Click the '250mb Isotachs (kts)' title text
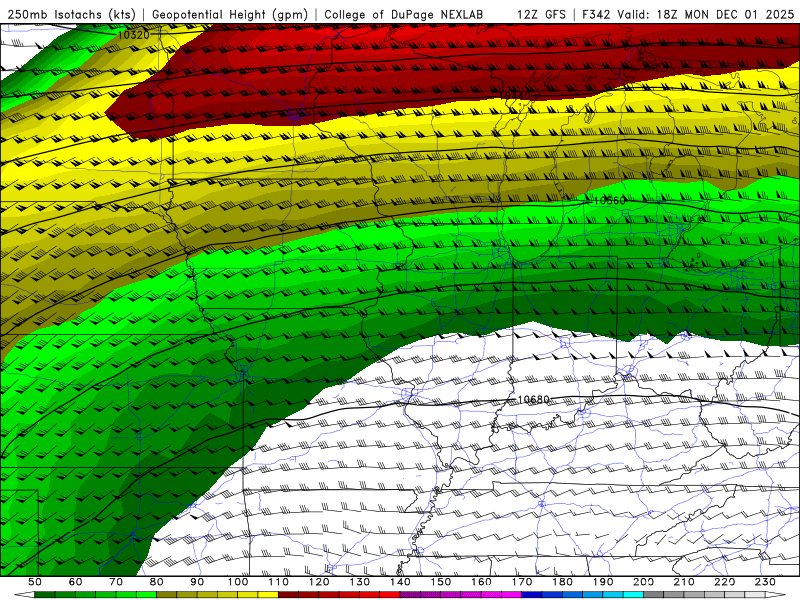The width and height of the screenshot is (800, 600). coord(72,15)
